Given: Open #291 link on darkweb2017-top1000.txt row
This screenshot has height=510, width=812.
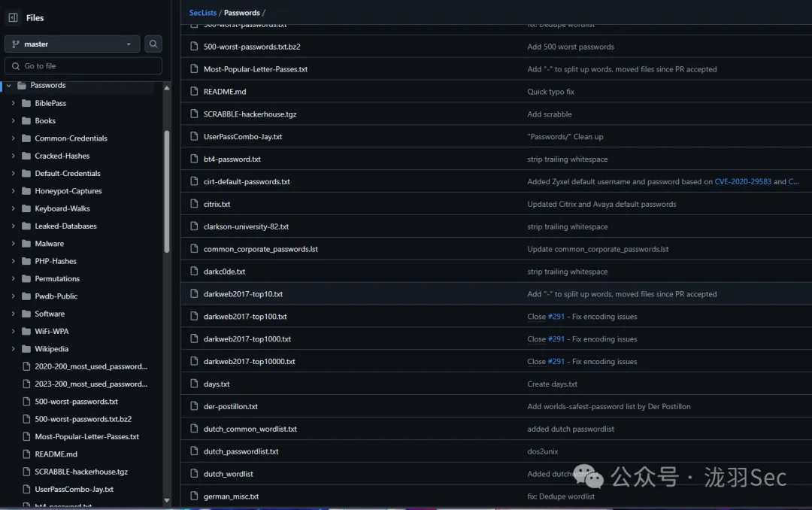Looking at the screenshot, I should click(x=556, y=339).
